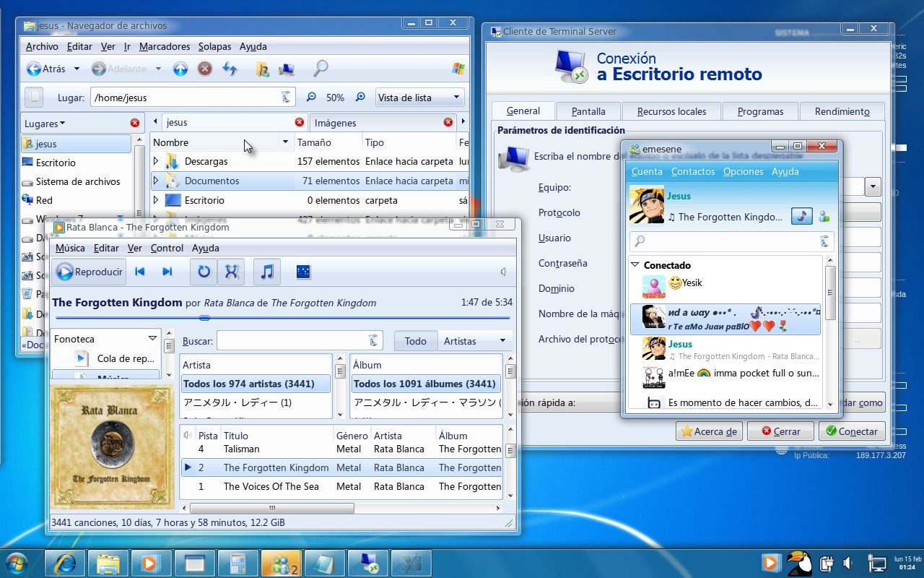924x578 pixels.
Task: Click the contact status icon beside music toggle in emesene
Action: pos(824,216)
